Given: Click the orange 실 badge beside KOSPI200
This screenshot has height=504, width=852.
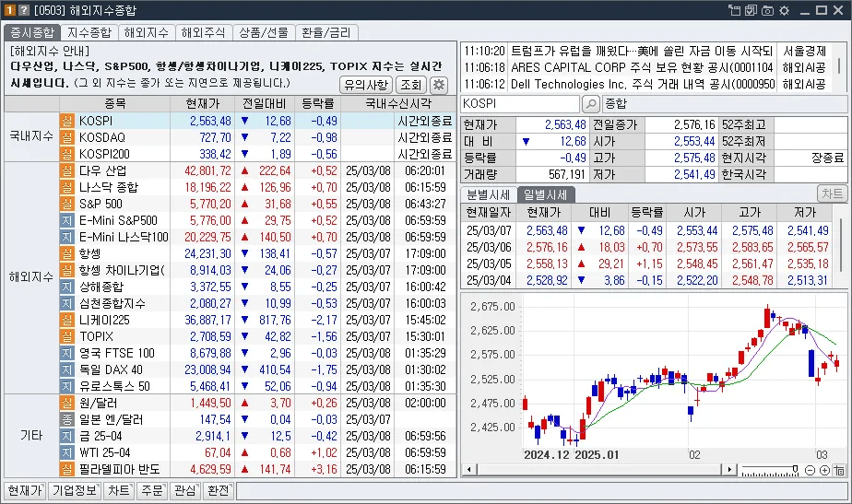Looking at the screenshot, I should (66, 154).
